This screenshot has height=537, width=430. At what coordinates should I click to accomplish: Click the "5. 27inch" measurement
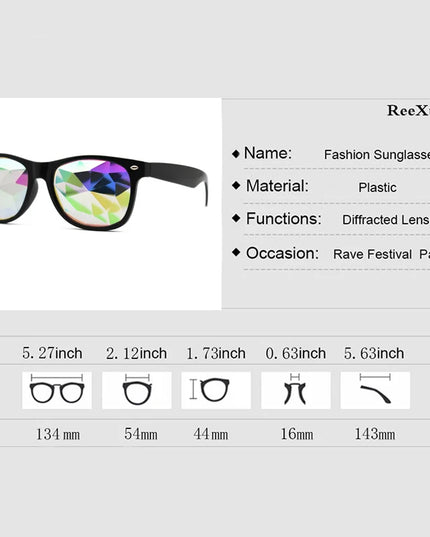point(52,353)
